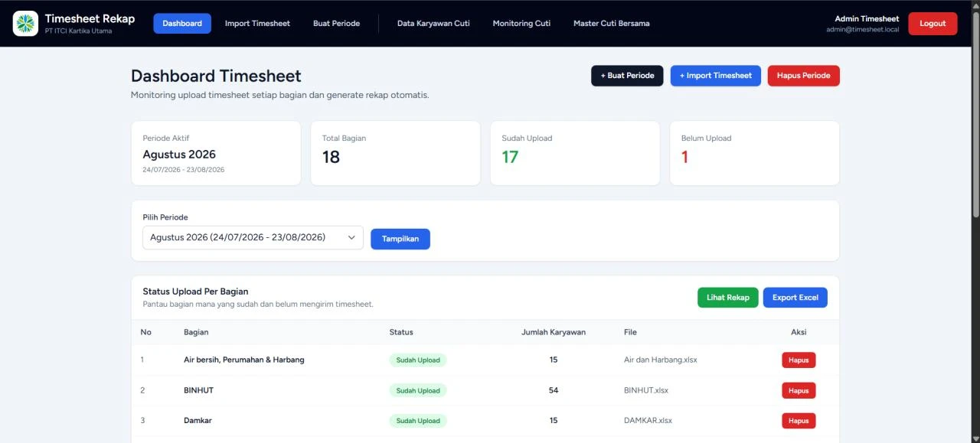Viewport: 980px width, 443px height.
Task: Click the Status column header
Action: [x=401, y=332]
